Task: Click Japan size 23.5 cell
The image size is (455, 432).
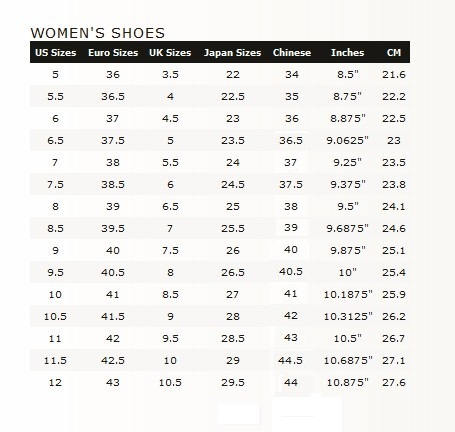Action: (x=233, y=140)
